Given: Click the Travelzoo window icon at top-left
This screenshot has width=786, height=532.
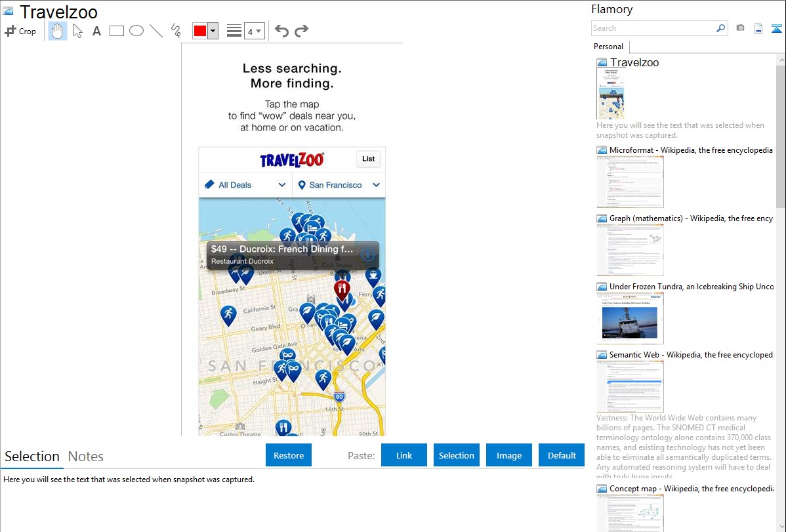Looking at the screenshot, I should point(9,11).
